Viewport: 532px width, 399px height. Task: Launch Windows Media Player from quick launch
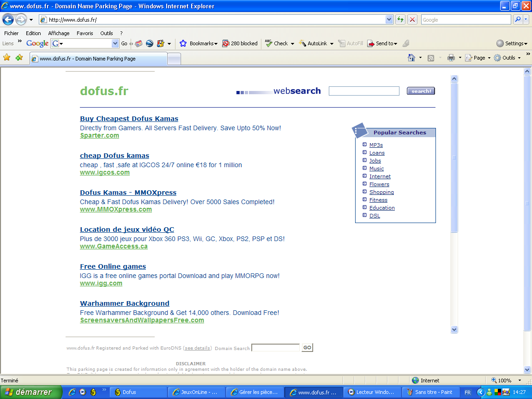tap(83, 392)
